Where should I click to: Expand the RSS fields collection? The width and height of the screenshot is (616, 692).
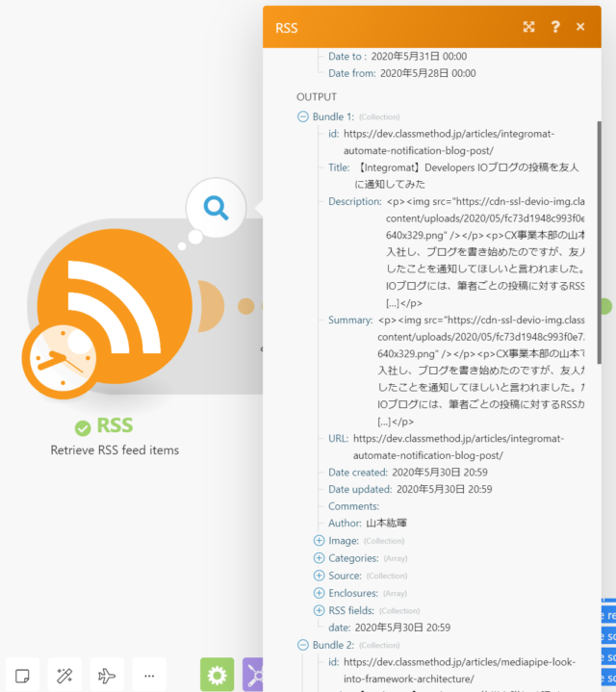(319, 610)
